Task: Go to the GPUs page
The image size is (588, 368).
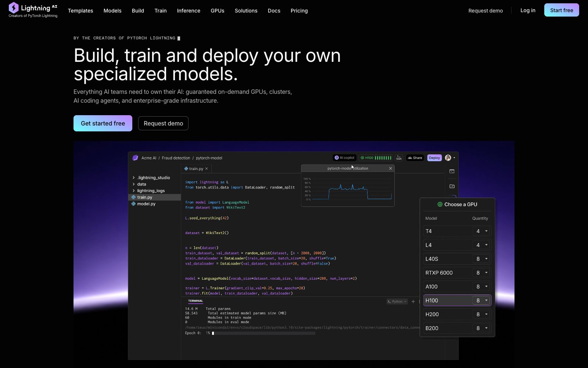Action: [x=218, y=11]
